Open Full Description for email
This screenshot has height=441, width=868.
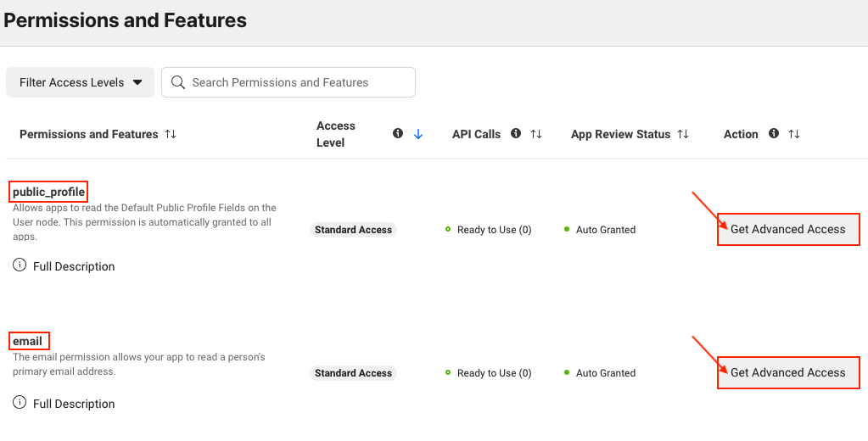click(74, 404)
